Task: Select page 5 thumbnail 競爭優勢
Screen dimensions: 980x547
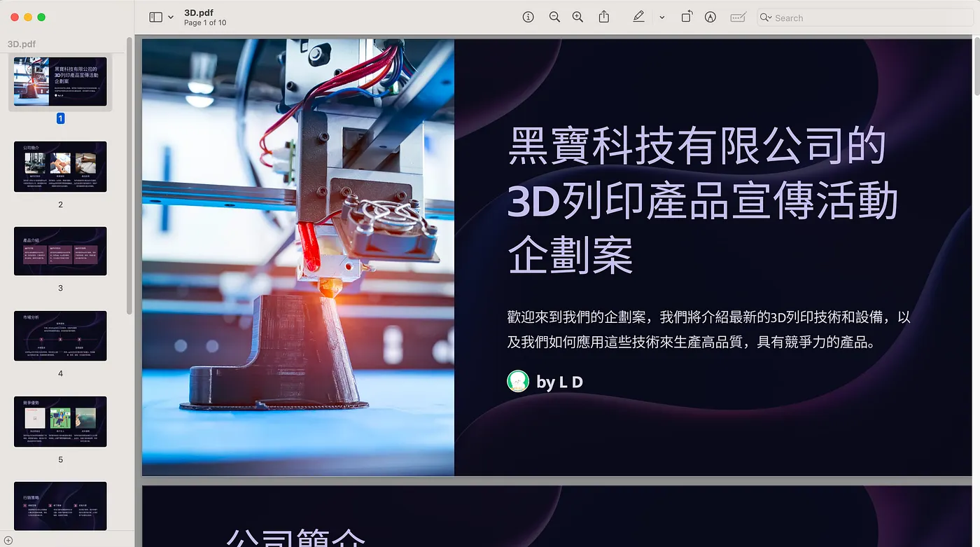Action: 60,422
